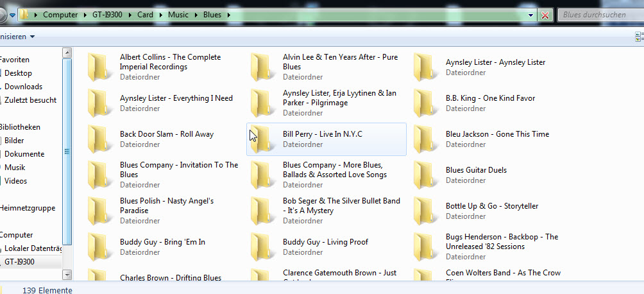Open Musik library in the navigation pane
This screenshot has width=644, height=294.
coord(15,168)
